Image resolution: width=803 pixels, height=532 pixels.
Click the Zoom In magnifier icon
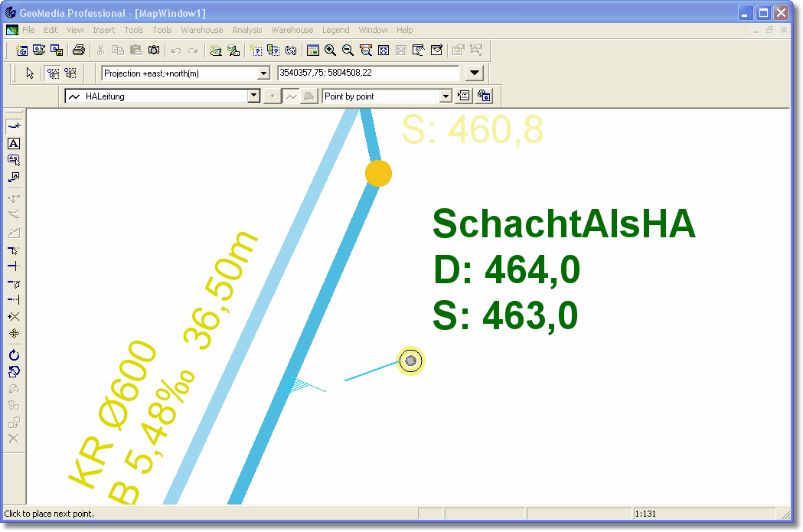pyautogui.click(x=330, y=51)
